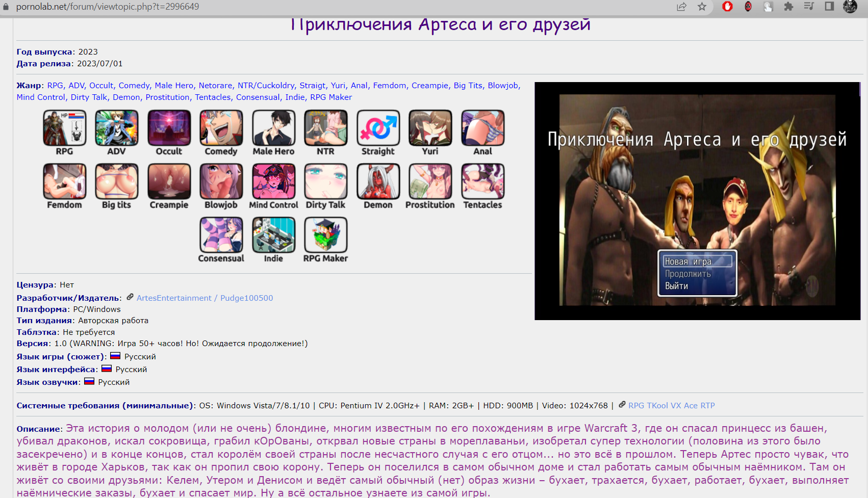Click the Femdom genre picture icon
Screen dimensions: 868x498
coord(65,181)
